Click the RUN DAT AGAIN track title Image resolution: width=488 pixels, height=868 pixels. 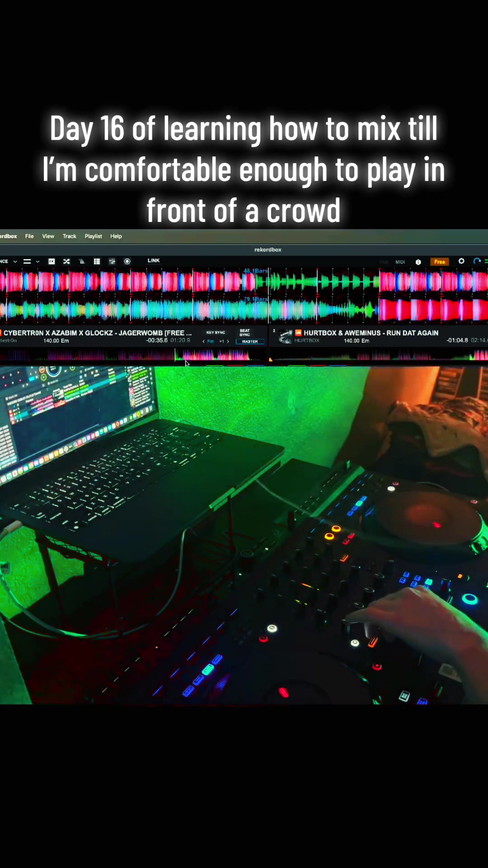[371, 333]
